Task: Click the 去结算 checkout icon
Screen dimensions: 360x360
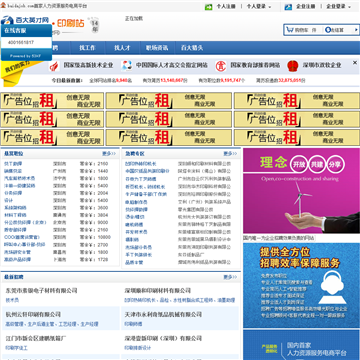Action: [328, 30]
